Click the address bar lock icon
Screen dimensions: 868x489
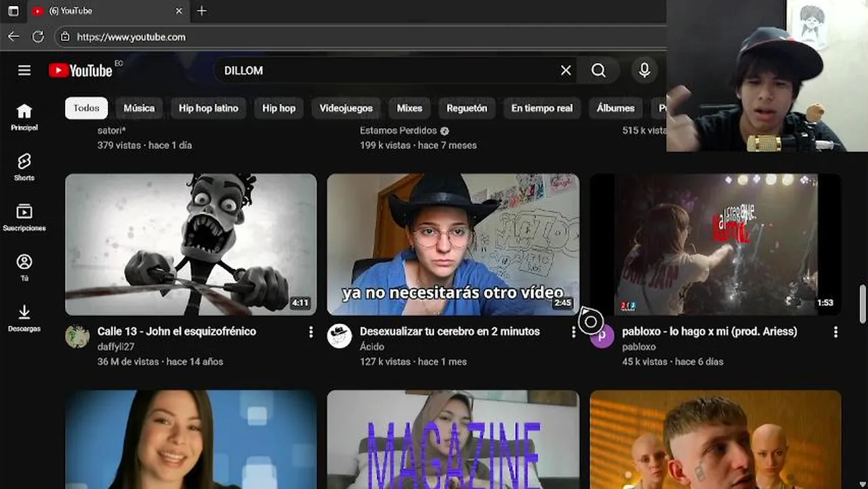(x=65, y=37)
